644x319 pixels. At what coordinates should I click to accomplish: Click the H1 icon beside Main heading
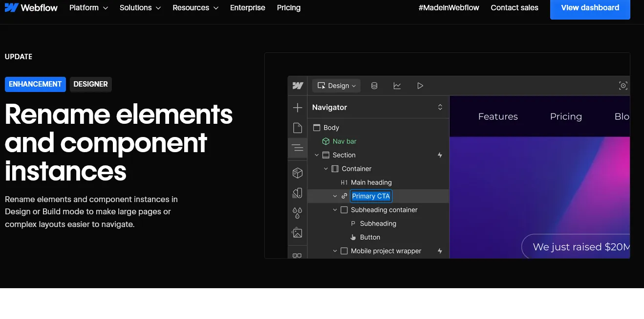344,182
